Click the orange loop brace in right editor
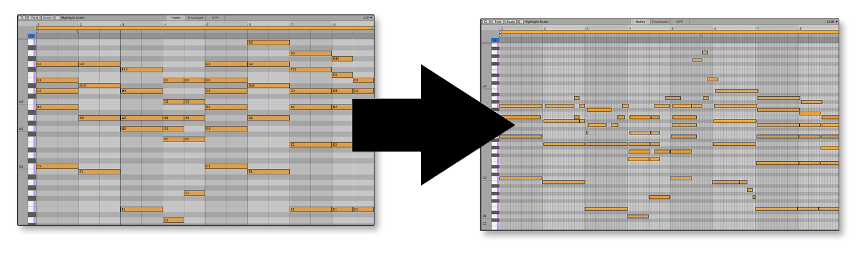Image resolution: width=868 pixels, height=261 pixels. (658, 32)
